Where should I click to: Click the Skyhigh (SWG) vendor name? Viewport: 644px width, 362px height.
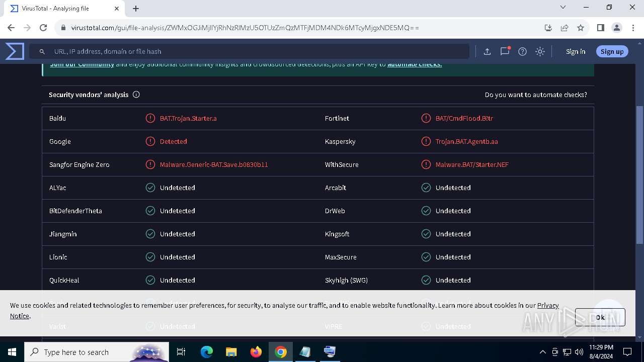coord(346,280)
